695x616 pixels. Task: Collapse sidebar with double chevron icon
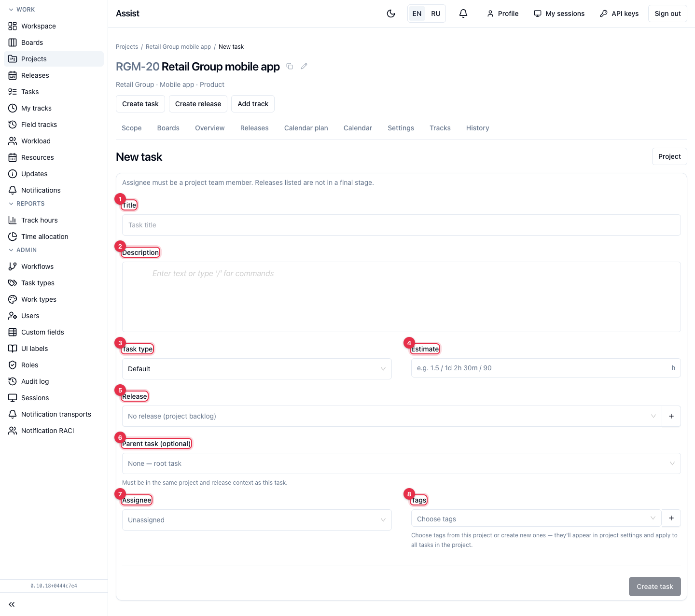12,604
